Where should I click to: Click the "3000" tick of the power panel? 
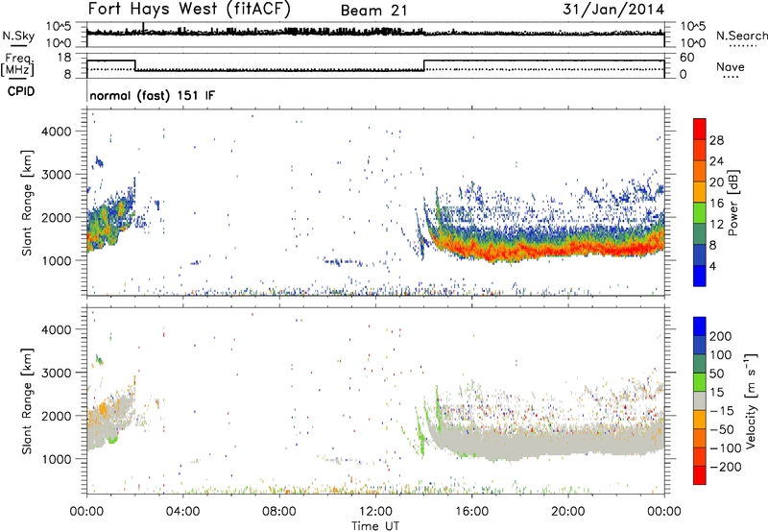[56, 175]
